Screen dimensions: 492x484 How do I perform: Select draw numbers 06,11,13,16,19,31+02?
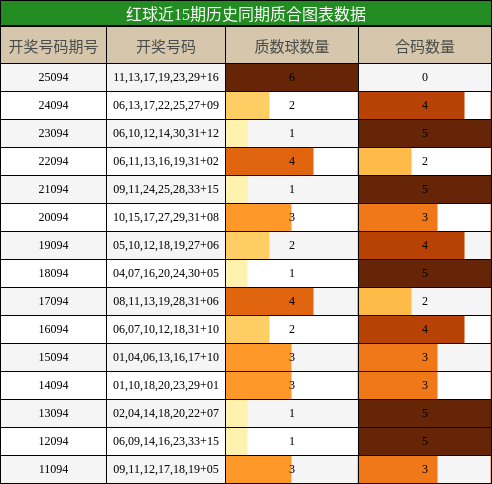[166, 161]
